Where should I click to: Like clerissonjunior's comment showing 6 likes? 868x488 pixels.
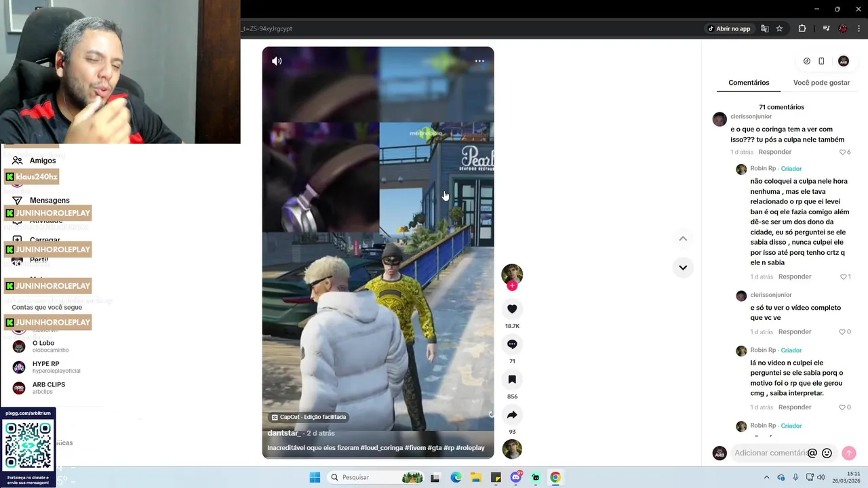click(x=843, y=152)
